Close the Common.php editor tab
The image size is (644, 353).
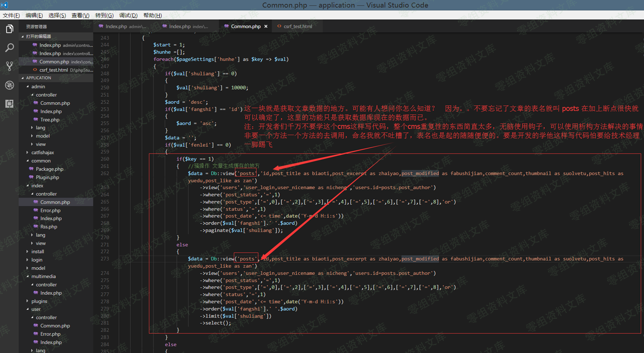(x=266, y=27)
